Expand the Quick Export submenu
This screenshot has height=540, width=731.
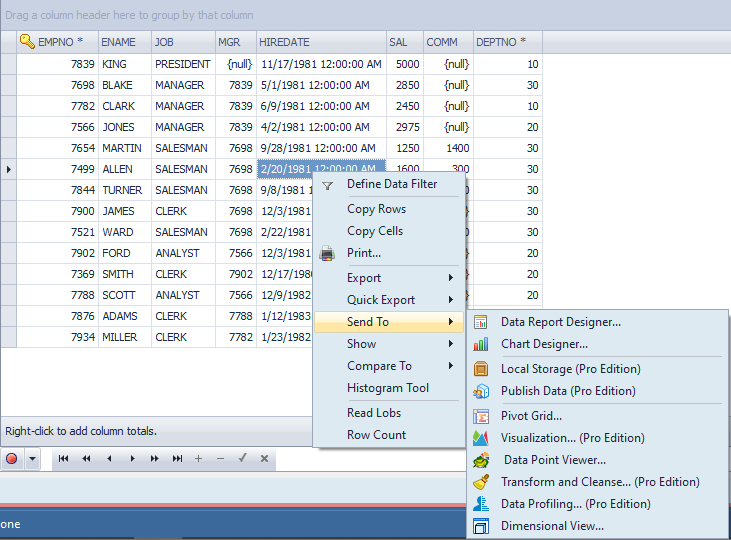click(x=390, y=300)
